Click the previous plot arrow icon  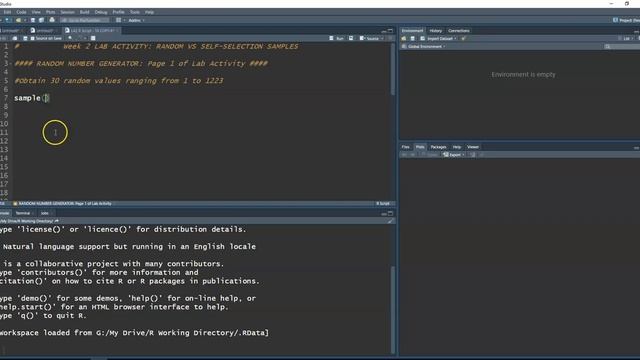click(x=404, y=155)
